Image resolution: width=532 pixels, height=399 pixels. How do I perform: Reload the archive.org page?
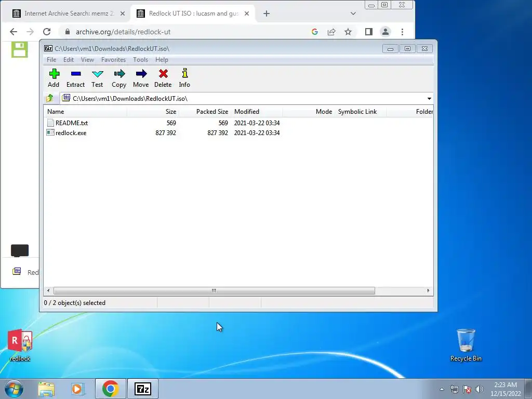[47, 32]
